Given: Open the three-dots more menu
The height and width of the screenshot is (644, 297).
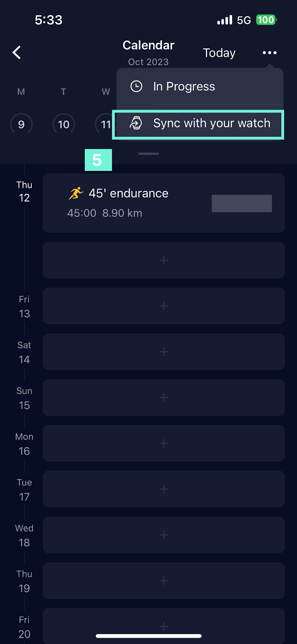Looking at the screenshot, I should (269, 53).
